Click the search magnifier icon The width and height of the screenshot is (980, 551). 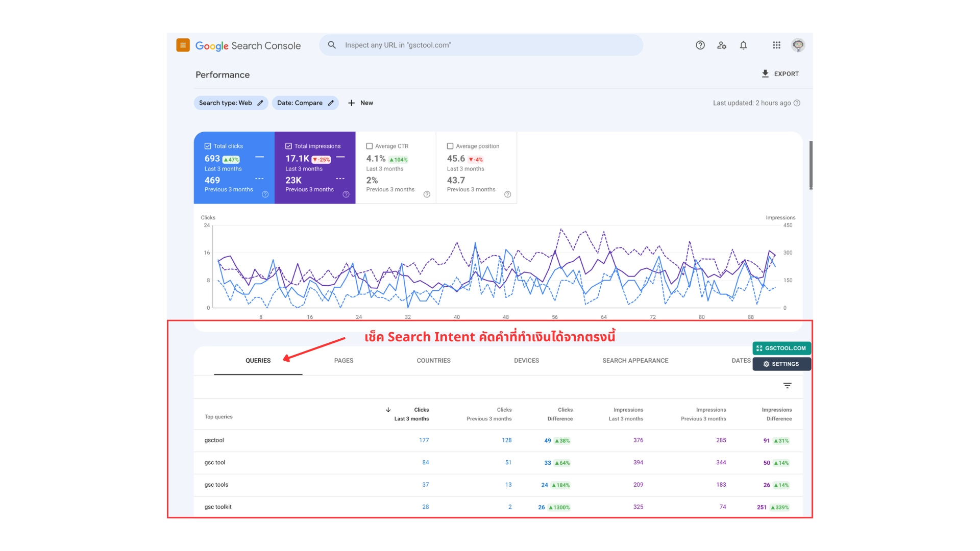point(332,45)
